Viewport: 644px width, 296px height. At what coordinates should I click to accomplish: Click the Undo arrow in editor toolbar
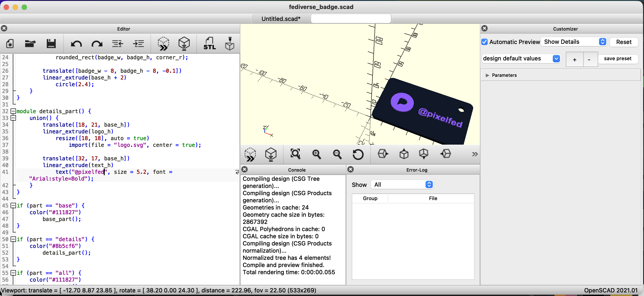click(x=76, y=44)
